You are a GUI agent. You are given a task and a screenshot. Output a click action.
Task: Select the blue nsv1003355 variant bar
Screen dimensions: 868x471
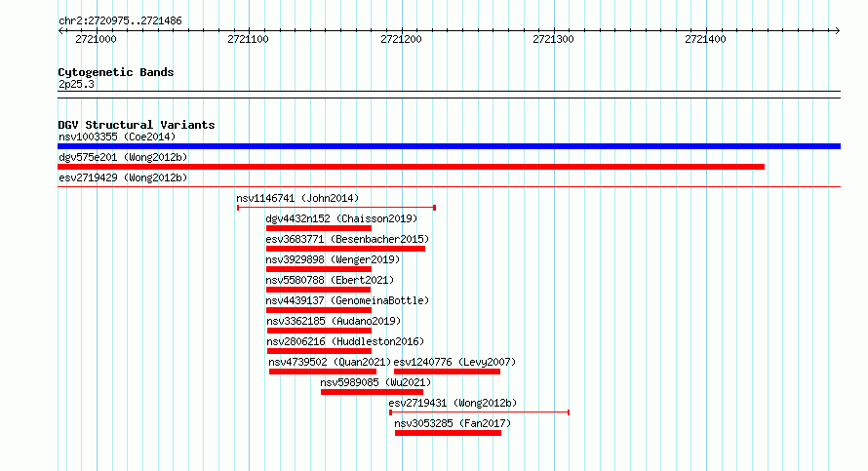(x=449, y=146)
